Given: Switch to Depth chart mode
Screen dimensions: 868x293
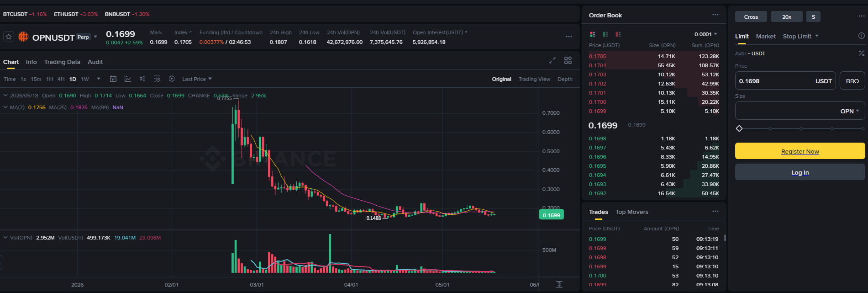Looking at the screenshot, I should coord(565,79).
